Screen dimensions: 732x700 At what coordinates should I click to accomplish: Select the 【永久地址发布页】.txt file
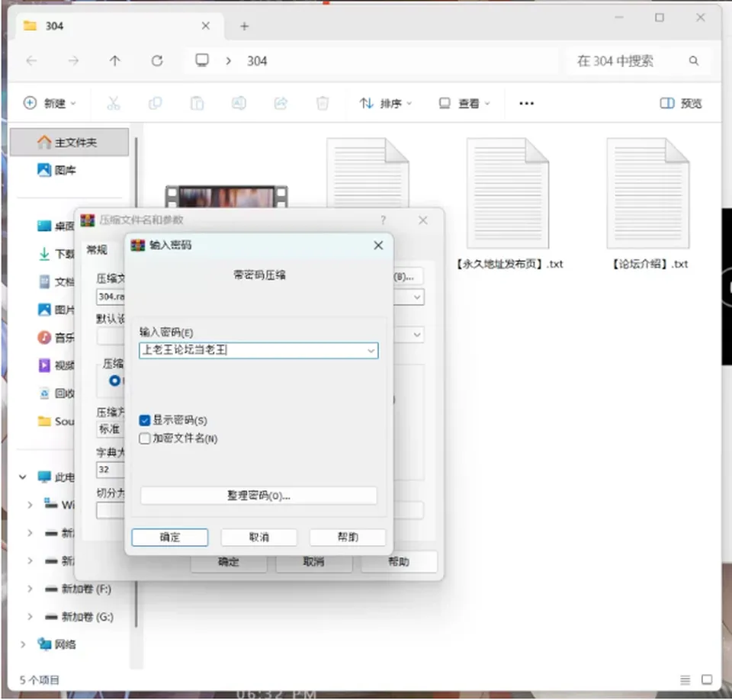(x=509, y=204)
